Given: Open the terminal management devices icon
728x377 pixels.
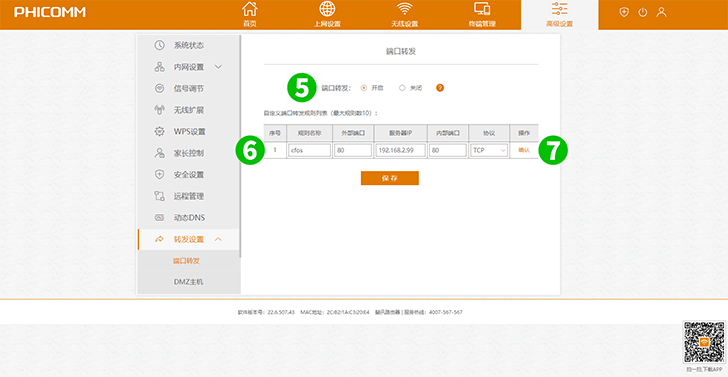Looking at the screenshot, I should [x=482, y=9].
